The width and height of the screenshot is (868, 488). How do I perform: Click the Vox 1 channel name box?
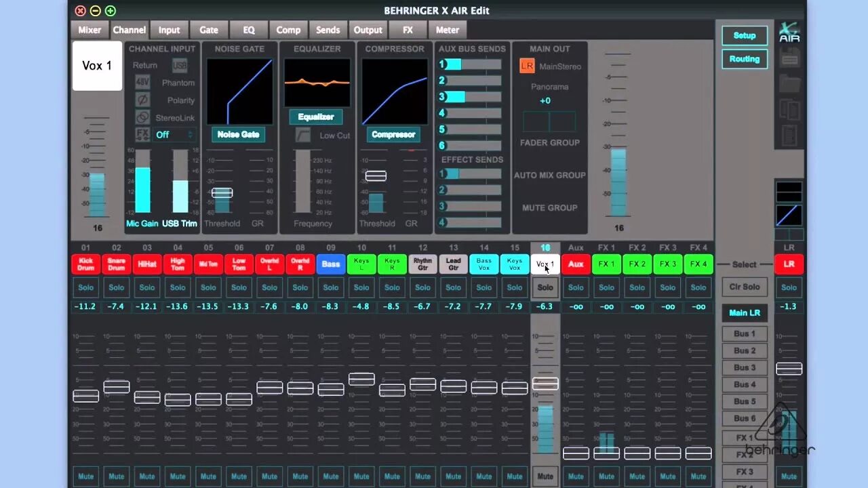(98, 66)
